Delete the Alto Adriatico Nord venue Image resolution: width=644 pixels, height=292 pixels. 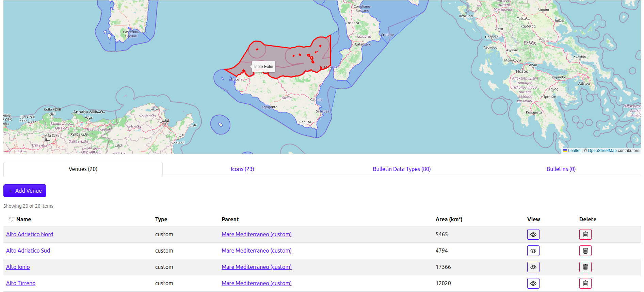click(585, 234)
